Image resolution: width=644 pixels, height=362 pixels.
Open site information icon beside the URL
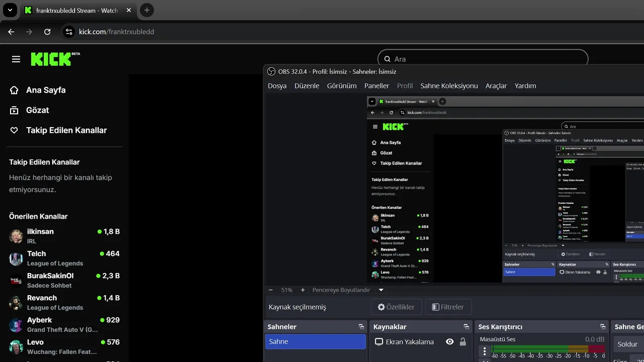tap(69, 32)
